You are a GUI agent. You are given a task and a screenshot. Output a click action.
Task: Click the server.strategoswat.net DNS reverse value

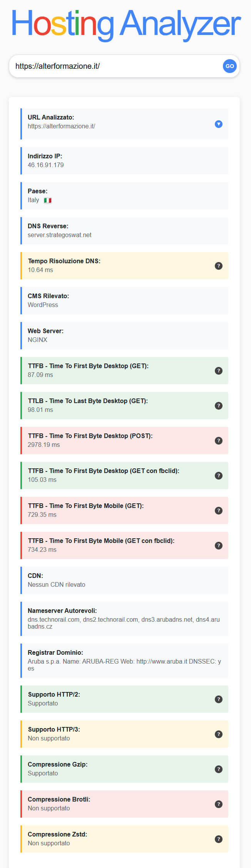click(60, 235)
